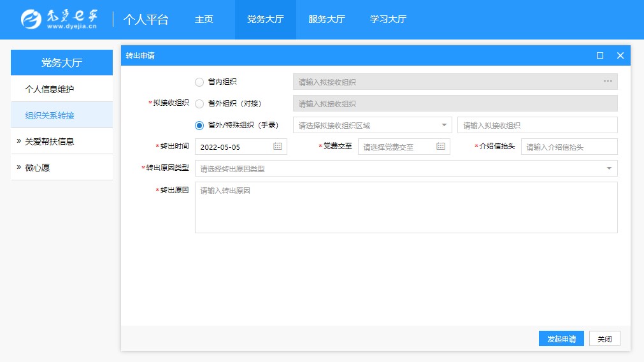This screenshot has height=362, width=644.
Task: Click the 转出原因 text area
Action: [406, 207]
